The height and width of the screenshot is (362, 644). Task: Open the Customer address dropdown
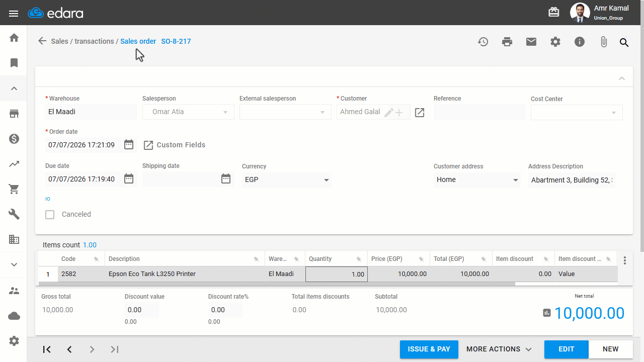click(477, 180)
